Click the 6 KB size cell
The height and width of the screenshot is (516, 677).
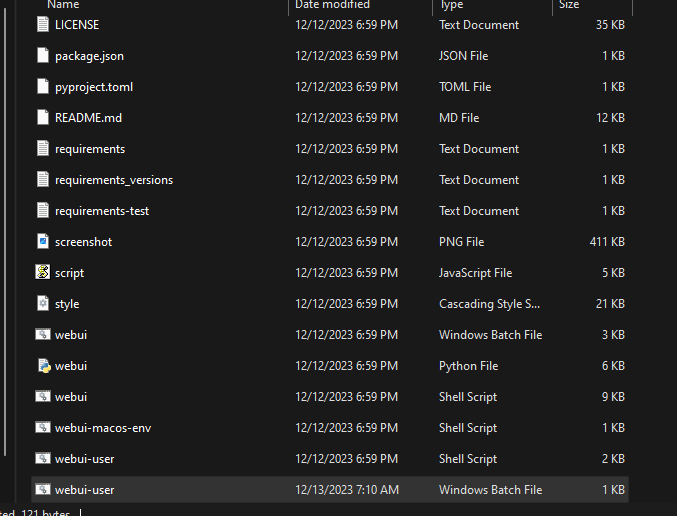pyautogui.click(x=614, y=366)
